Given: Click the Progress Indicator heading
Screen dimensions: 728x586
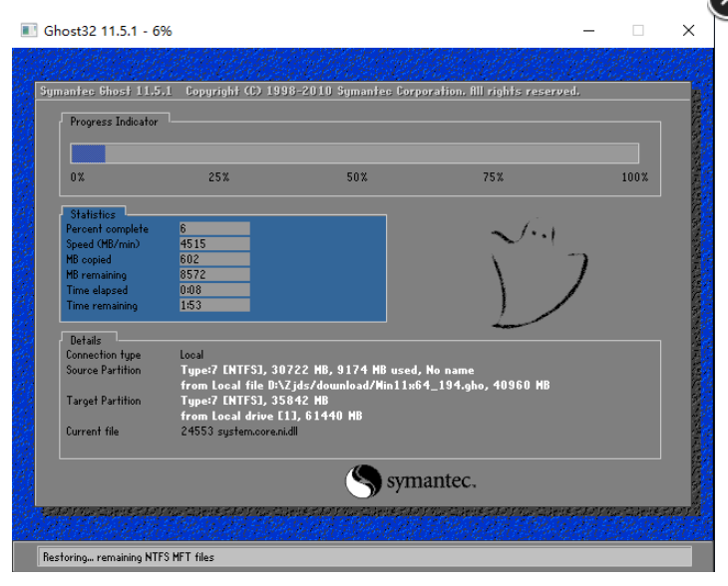Looking at the screenshot, I should [x=114, y=122].
